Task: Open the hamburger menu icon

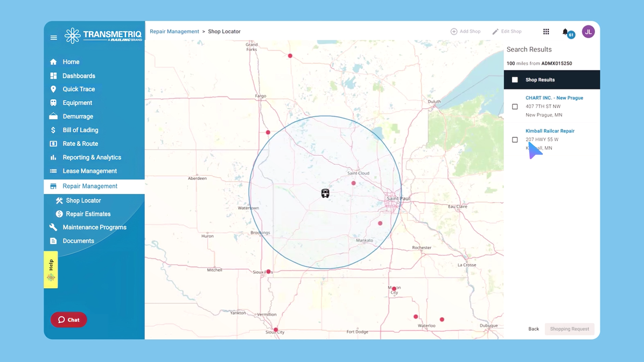Action: [x=53, y=37]
